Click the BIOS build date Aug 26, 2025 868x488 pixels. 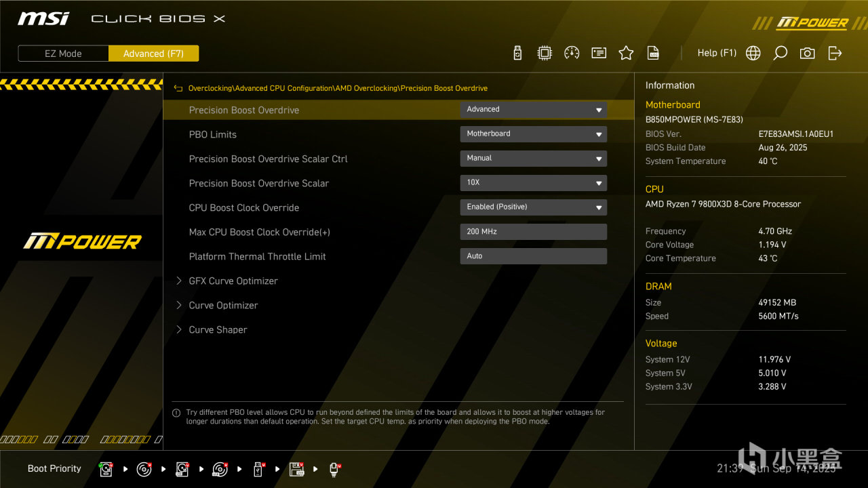coord(783,148)
